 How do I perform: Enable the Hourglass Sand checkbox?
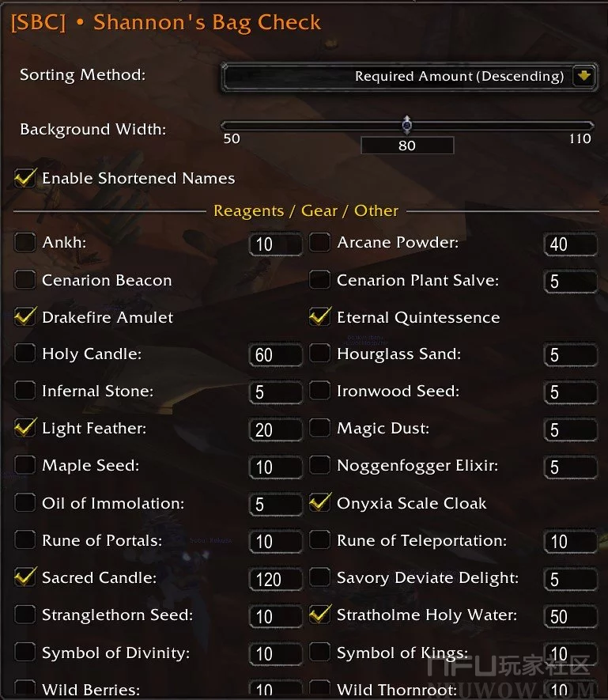point(319,354)
